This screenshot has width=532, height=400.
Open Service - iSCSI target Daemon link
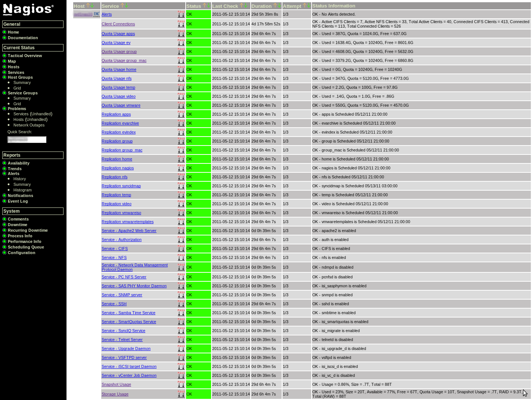click(x=129, y=366)
